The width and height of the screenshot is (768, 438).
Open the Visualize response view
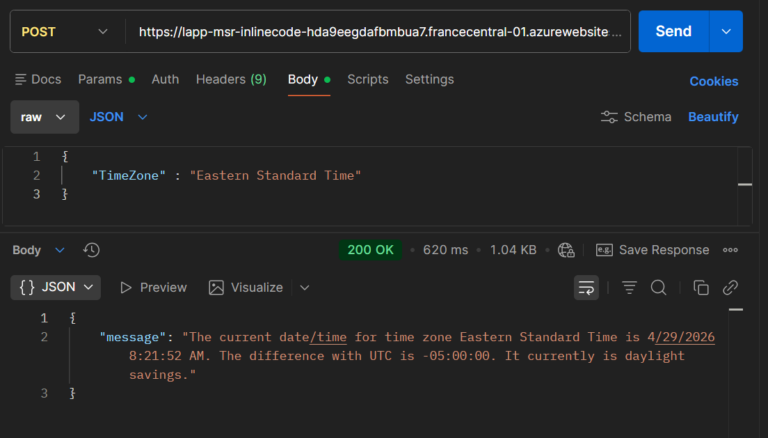coord(246,288)
